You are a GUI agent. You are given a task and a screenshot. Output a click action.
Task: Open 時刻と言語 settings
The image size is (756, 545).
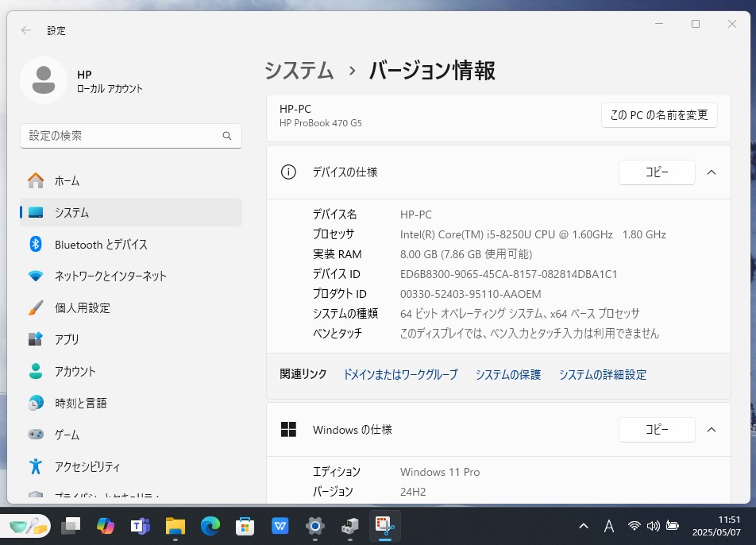click(131, 403)
